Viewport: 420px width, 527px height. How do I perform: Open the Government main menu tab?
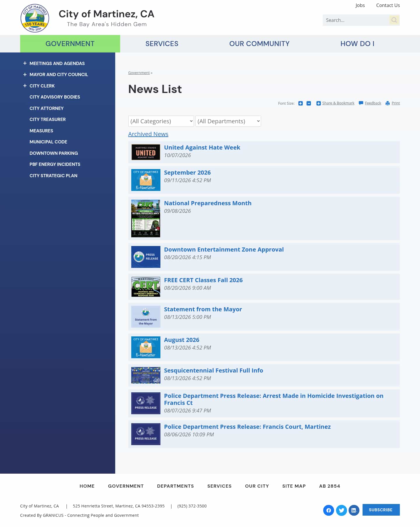pyautogui.click(x=70, y=44)
